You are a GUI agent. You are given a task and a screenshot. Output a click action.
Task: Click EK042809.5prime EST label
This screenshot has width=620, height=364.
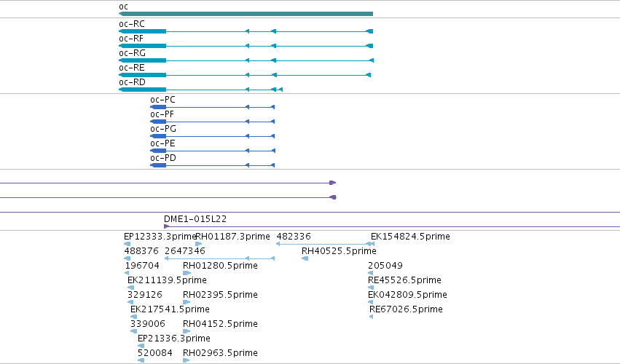click(x=407, y=296)
